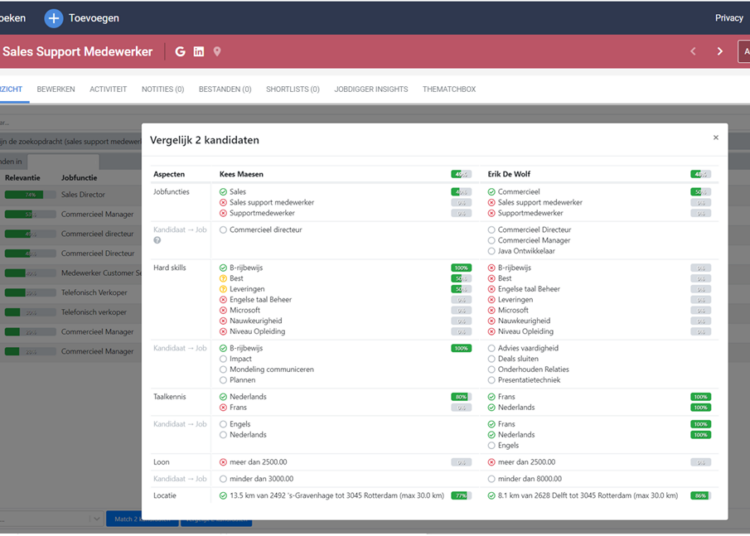Switch to the Bewerken tab

tap(56, 89)
